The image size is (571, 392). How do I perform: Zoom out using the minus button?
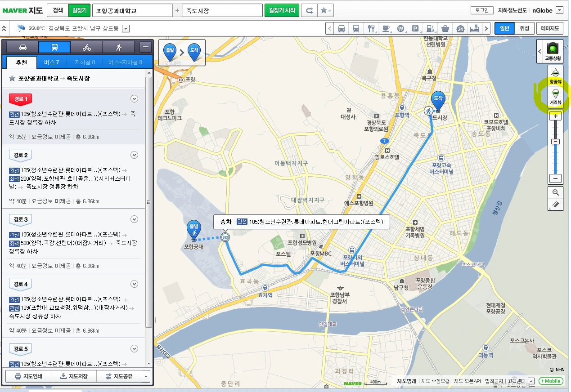coord(556,178)
